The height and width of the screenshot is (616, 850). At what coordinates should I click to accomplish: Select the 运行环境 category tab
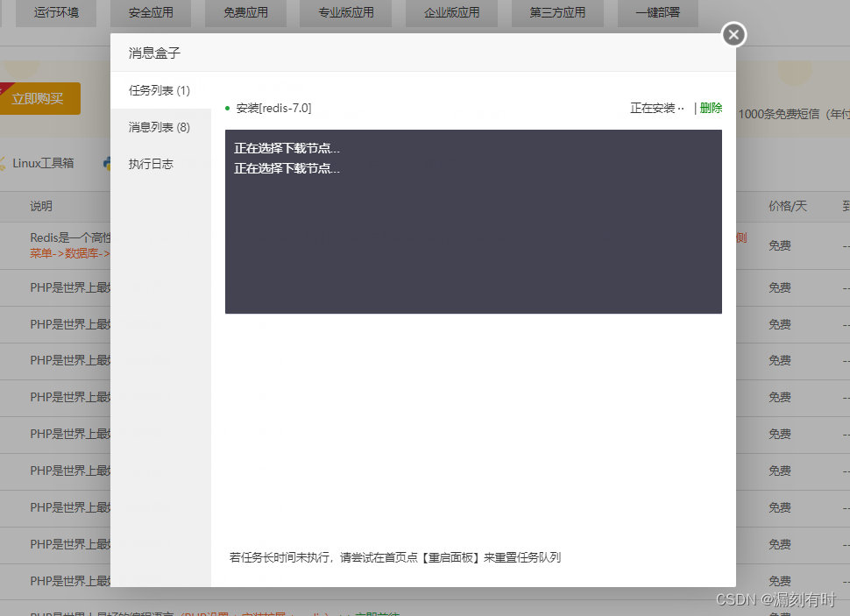coord(55,13)
